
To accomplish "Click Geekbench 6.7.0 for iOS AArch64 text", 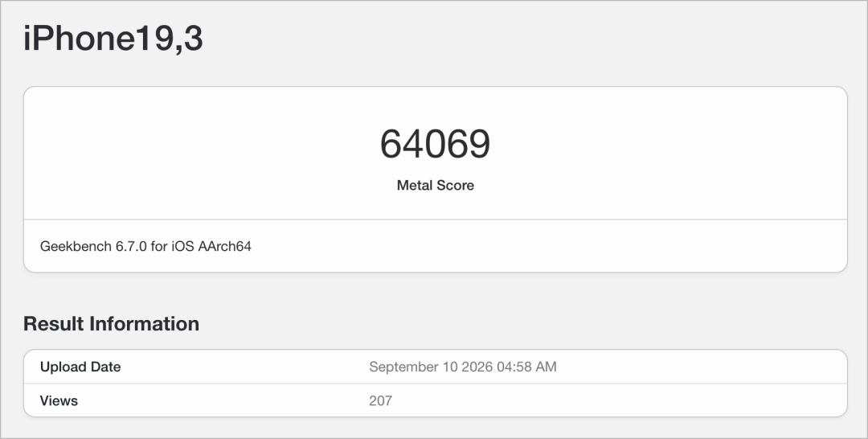I will pos(145,246).
